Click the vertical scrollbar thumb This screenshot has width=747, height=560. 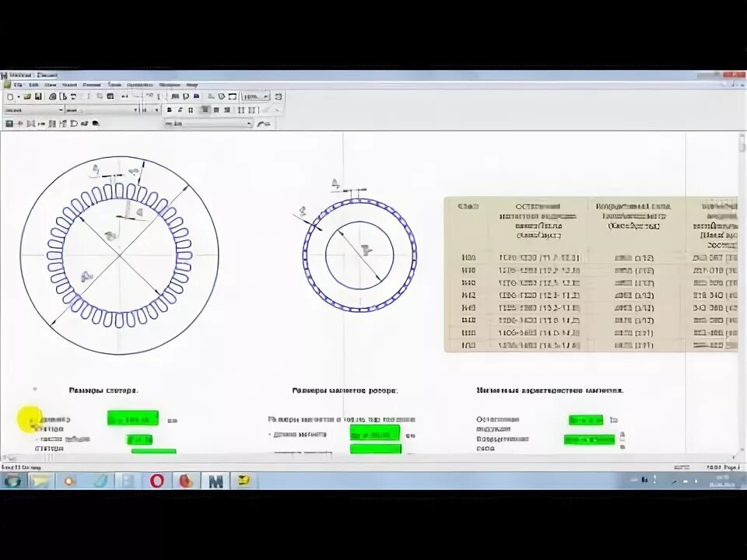pos(742,143)
